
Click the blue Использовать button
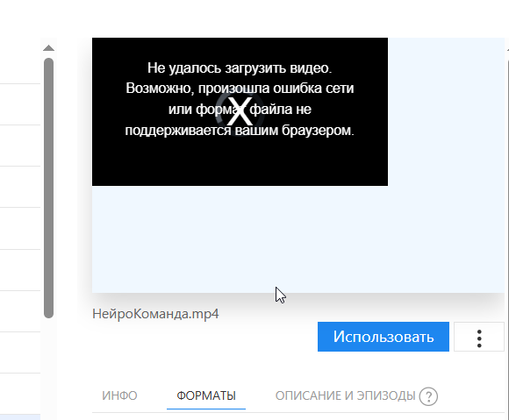tap(383, 337)
